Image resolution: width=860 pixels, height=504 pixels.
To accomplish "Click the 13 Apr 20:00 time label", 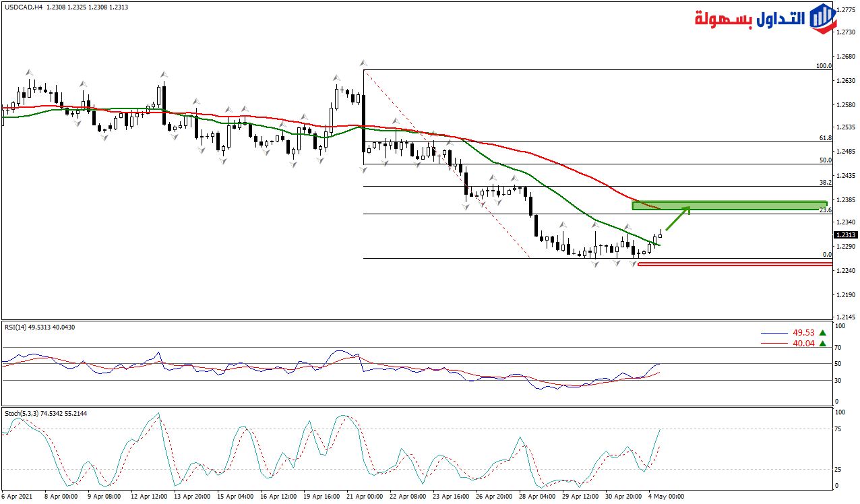I will coord(192,496).
